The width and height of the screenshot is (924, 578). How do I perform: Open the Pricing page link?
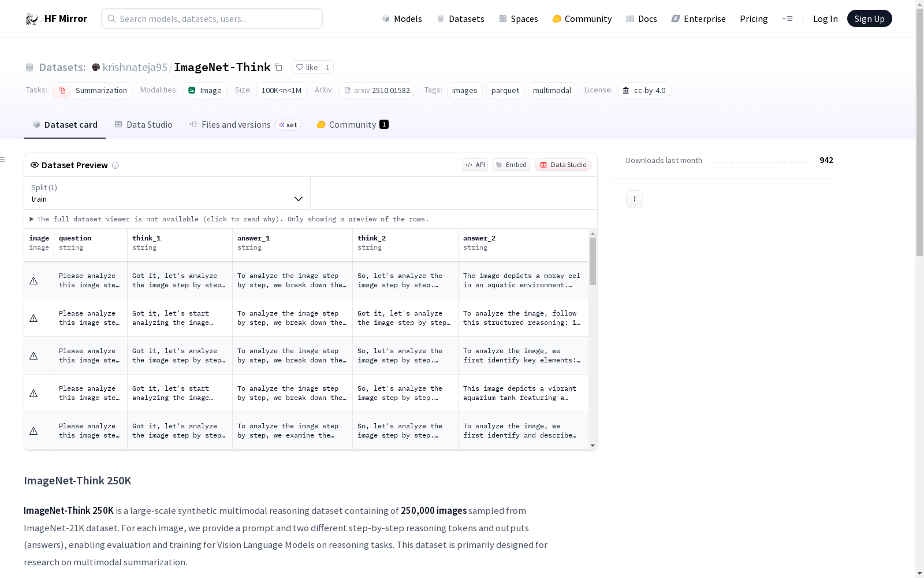point(754,19)
